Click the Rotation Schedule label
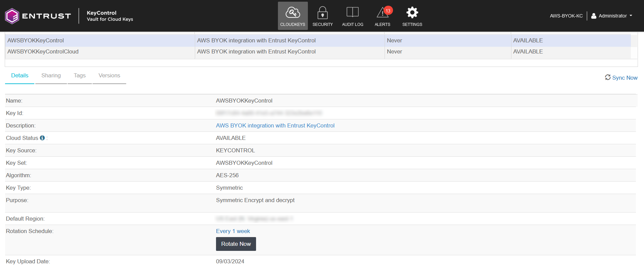Viewport: 644px width, 266px height. [30, 231]
